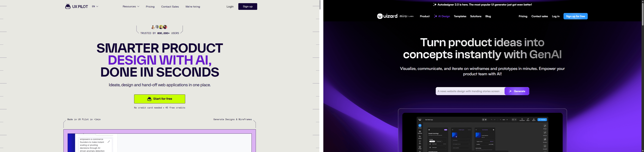Screen dimensions: 644x152
Task: Click the redo arrow in the Uizard editor preview
Action: point(495,120)
